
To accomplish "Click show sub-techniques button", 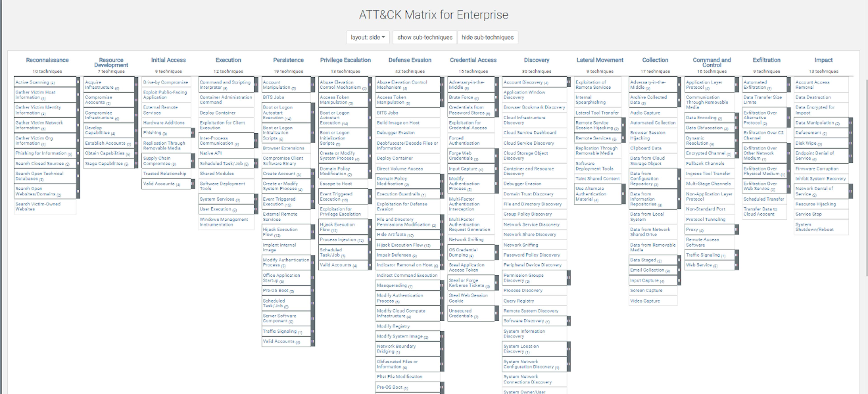I will (425, 38).
